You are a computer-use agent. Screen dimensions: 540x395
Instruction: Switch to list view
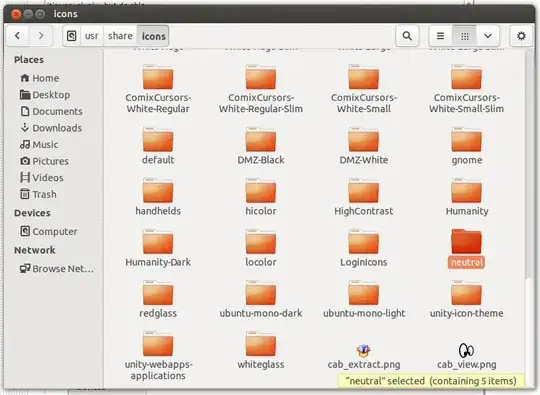[x=440, y=36]
